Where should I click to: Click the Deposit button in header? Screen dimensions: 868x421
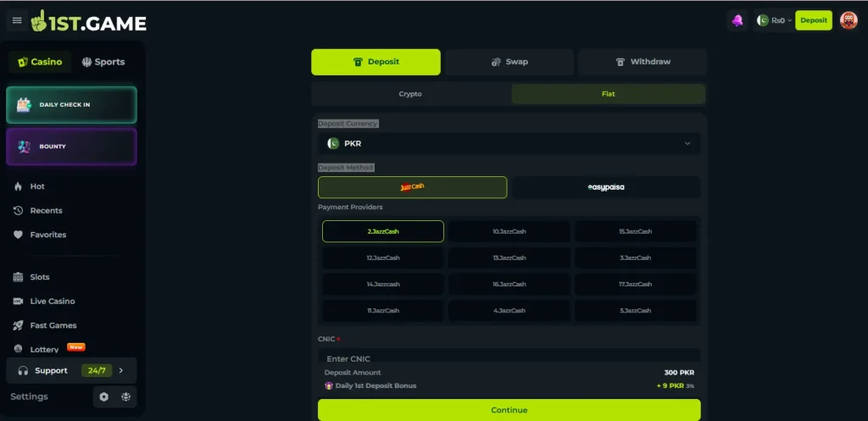pyautogui.click(x=813, y=20)
